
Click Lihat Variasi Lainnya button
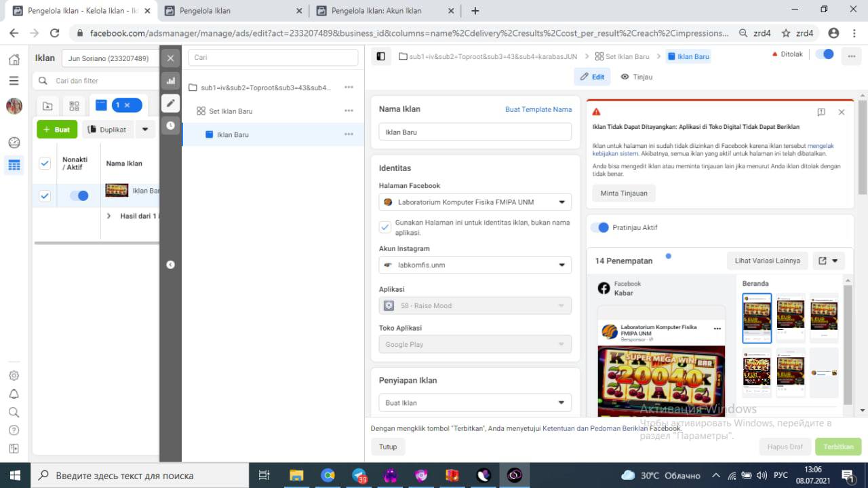tap(768, 261)
